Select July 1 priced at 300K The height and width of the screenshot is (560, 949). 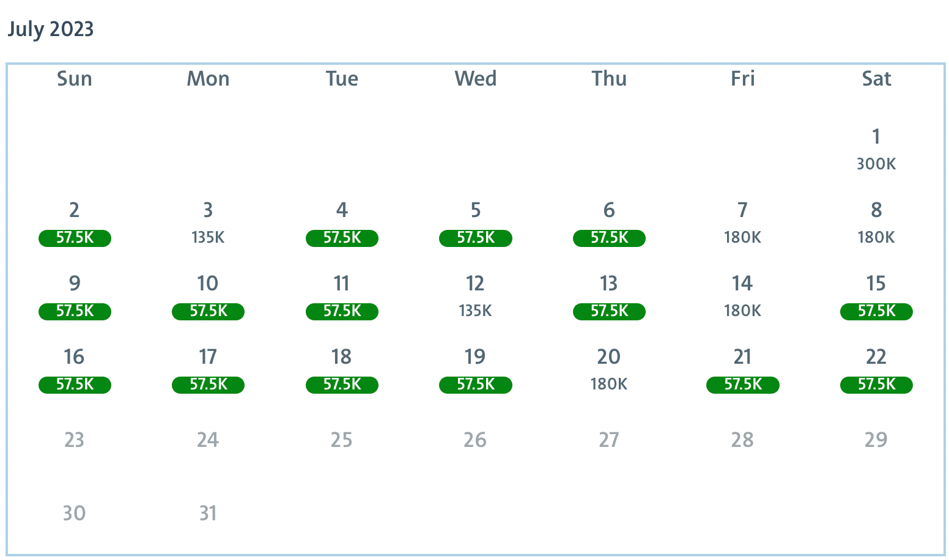876,150
